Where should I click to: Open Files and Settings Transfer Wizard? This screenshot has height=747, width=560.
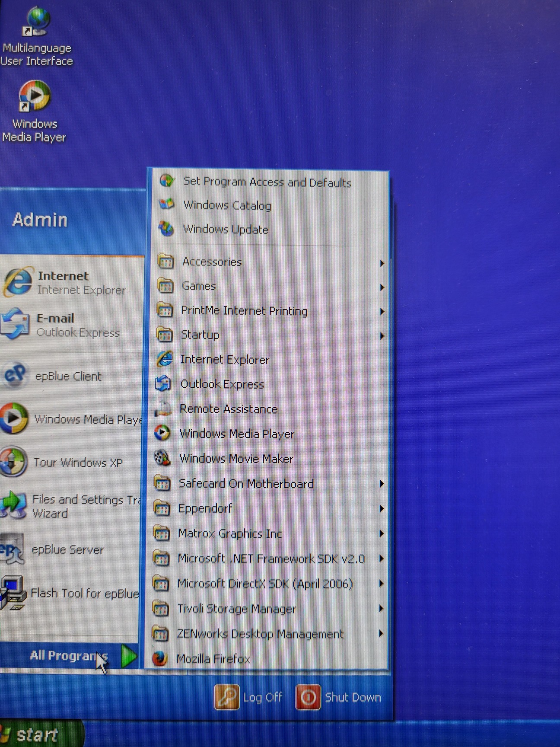(x=71, y=505)
